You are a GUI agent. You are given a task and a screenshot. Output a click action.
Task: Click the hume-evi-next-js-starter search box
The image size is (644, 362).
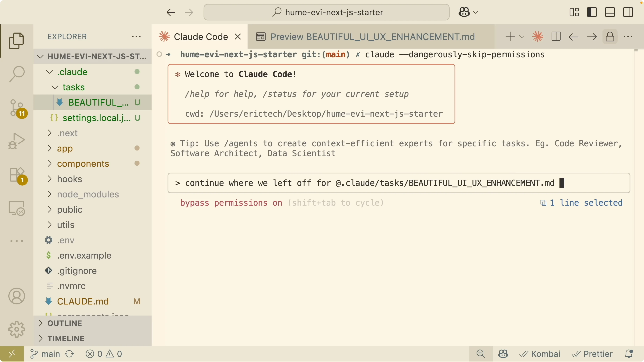327,12
